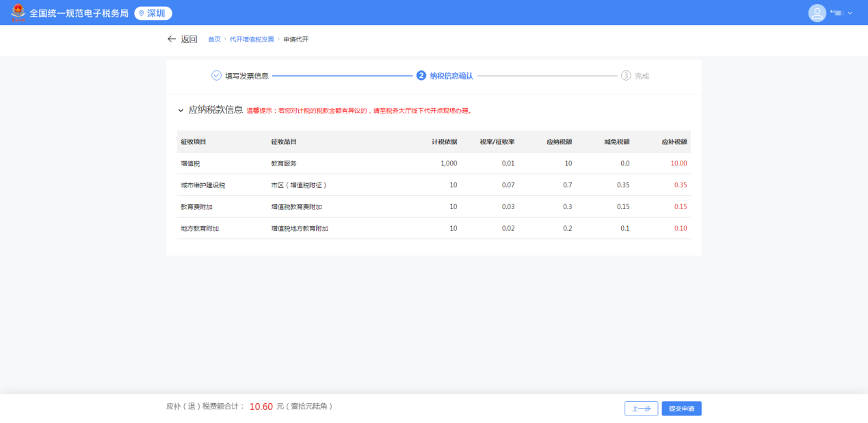Click the red 0.35 amount due
The image size is (868, 423).
[681, 185]
